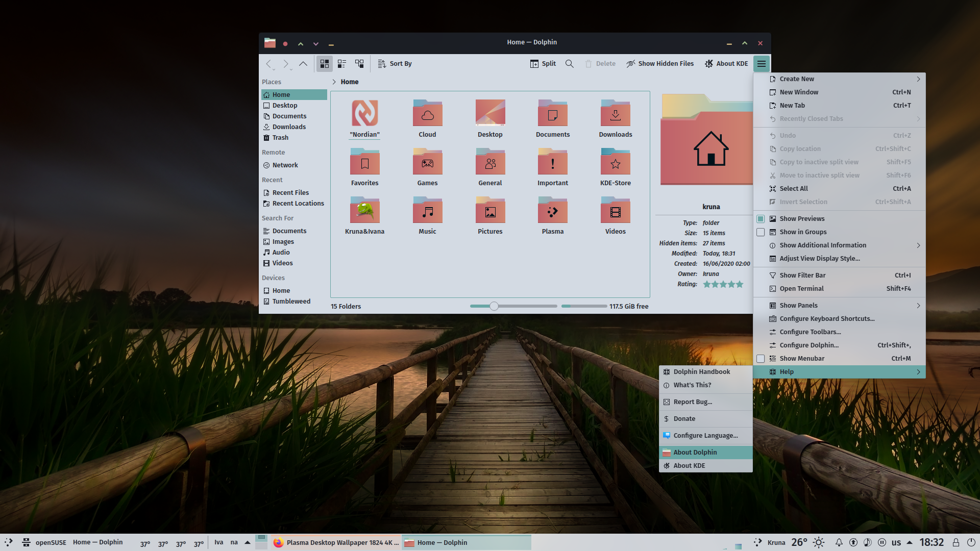This screenshot has height=551, width=980.
Task: Open the Kruna&Ivana folder
Action: 364,216
